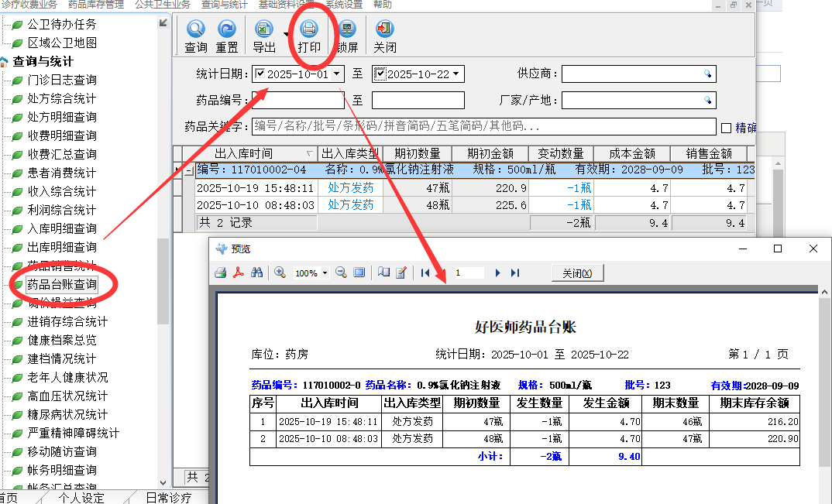This screenshot has width=832, height=504.
Task: Enable the 精确 exact match checkbox
Action: [726, 128]
